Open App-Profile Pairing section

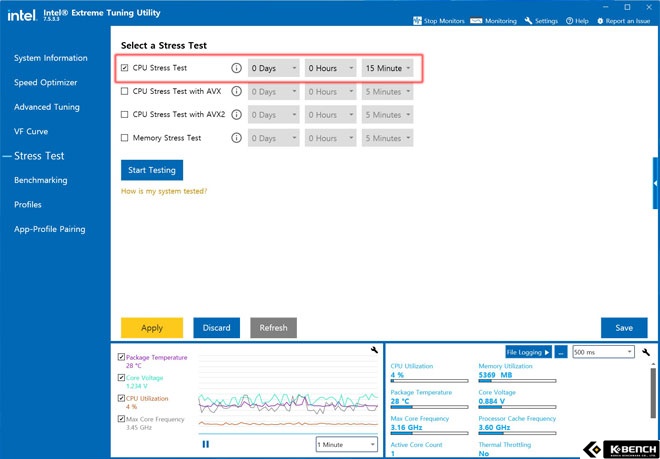click(50, 229)
